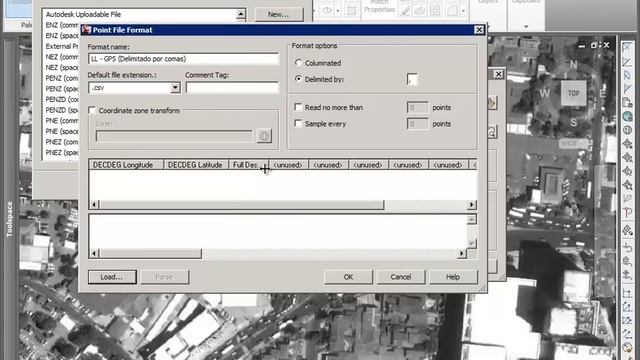
Task: Click the curved undo-arrow icon in right toolbar
Action: (x=627, y=247)
